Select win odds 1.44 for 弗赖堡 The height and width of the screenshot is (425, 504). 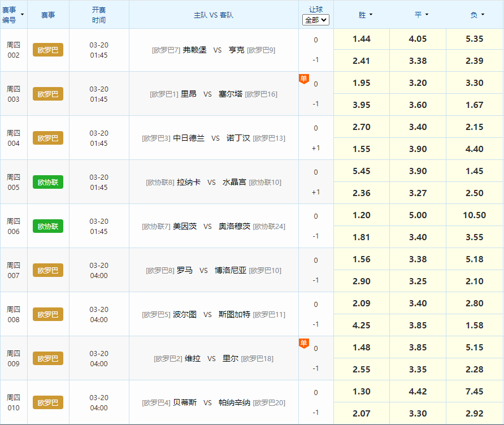click(362, 39)
